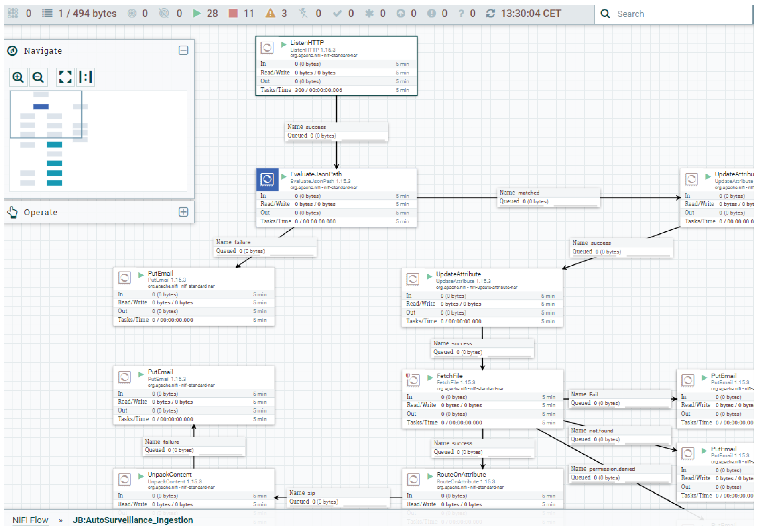This screenshot has height=532, width=759.
Task: Expand the Operate panel
Action: 184,212
